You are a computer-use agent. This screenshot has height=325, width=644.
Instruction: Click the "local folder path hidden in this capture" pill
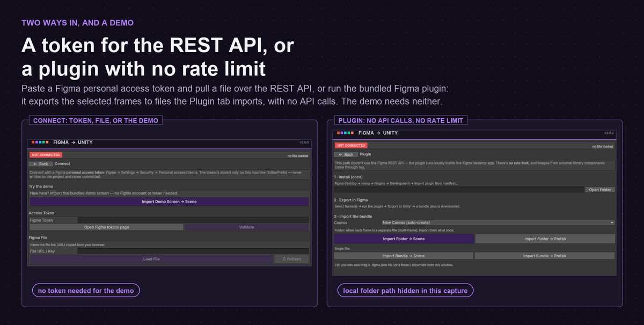[405, 291]
